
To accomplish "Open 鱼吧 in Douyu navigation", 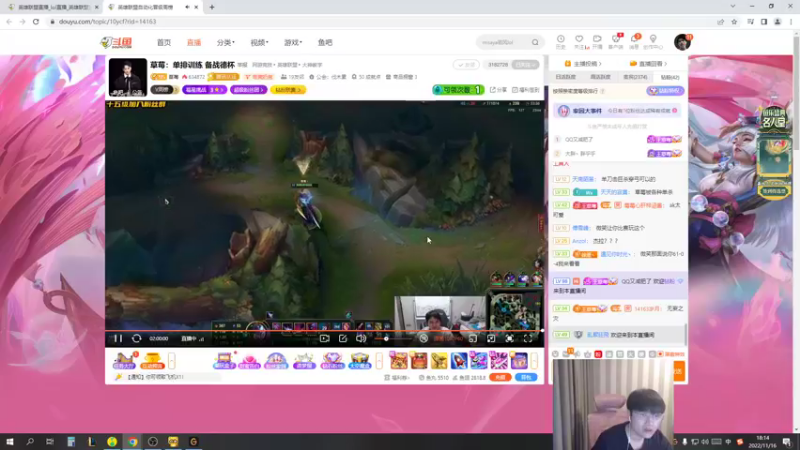I will (x=325, y=42).
